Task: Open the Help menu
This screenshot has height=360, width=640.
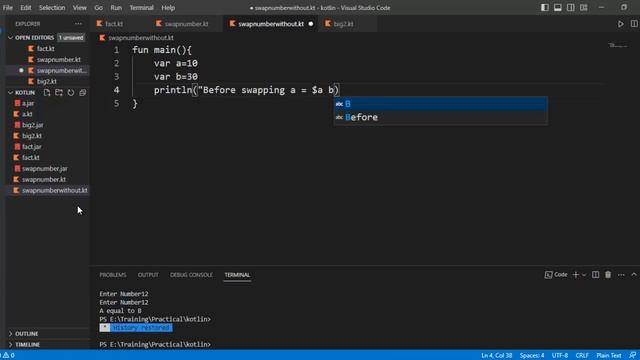Action: pos(168,7)
